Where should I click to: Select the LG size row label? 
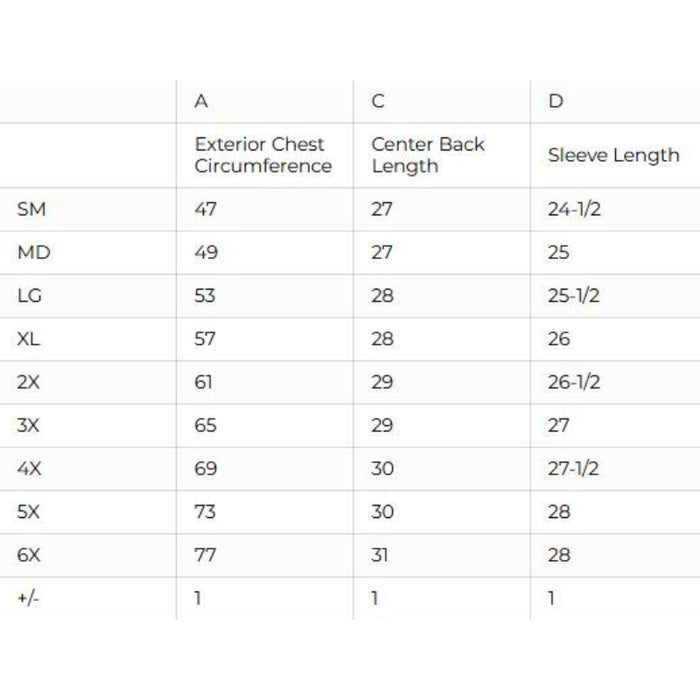point(32,296)
